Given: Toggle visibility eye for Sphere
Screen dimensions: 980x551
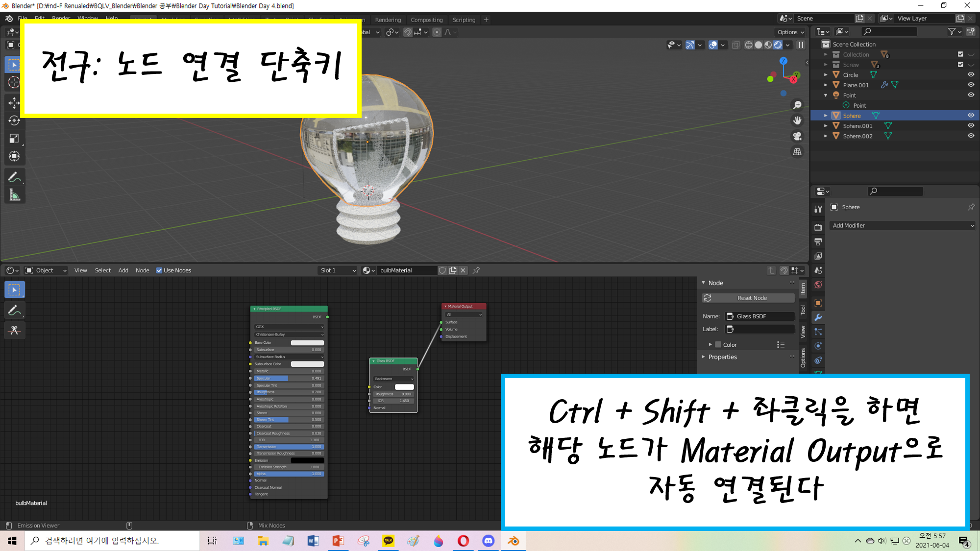Looking at the screenshot, I should (971, 116).
